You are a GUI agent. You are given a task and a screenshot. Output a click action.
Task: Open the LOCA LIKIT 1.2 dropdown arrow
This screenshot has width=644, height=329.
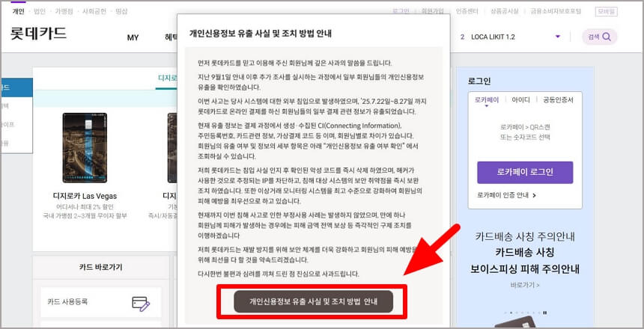[557, 37]
